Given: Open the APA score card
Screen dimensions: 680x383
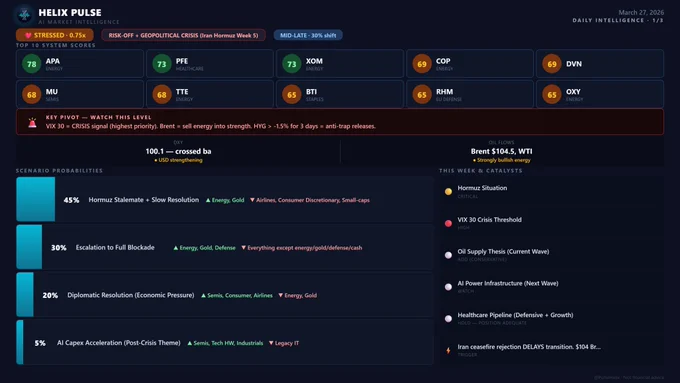Looking at the screenshot, I should point(80,64).
